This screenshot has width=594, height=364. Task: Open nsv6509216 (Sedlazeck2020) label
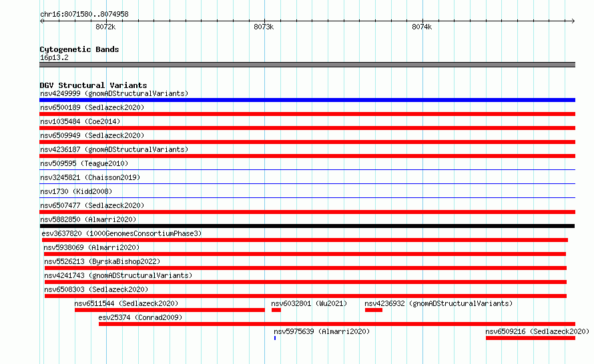[x=537, y=331]
